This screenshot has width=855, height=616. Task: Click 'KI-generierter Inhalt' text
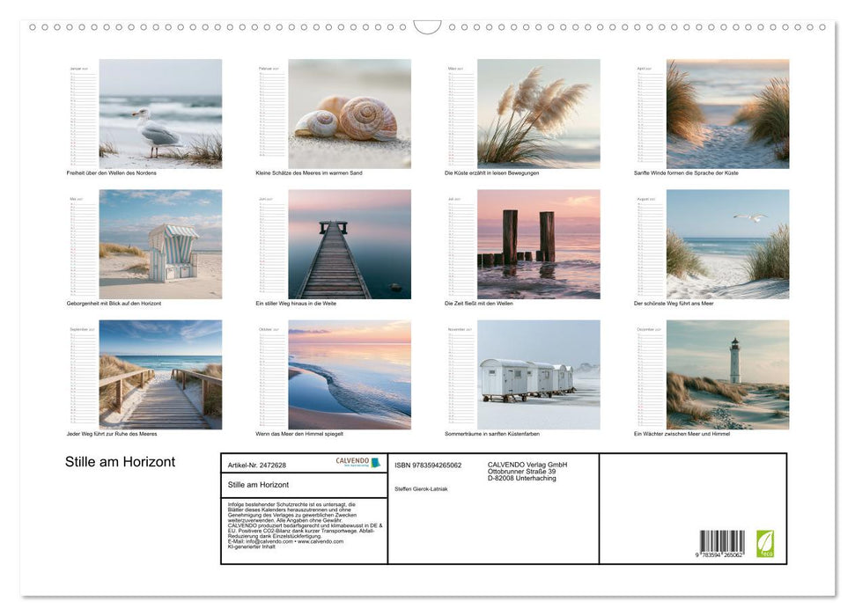click(251, 546)
